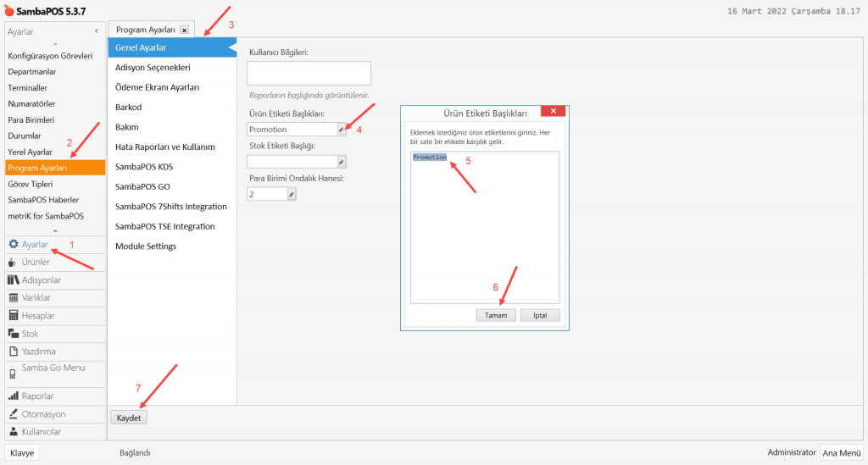Click the Kaydet button
868x465 pixels.
point(129,418)
